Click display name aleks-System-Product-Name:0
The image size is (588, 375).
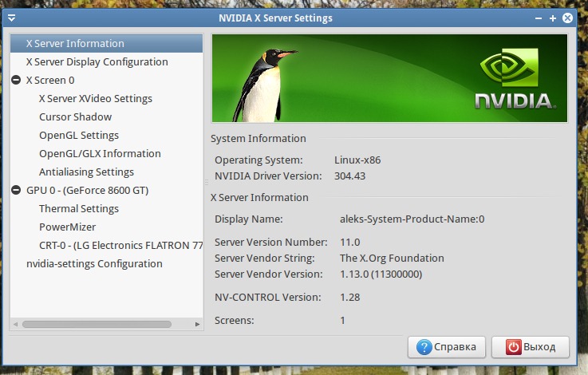pos(412,219)
